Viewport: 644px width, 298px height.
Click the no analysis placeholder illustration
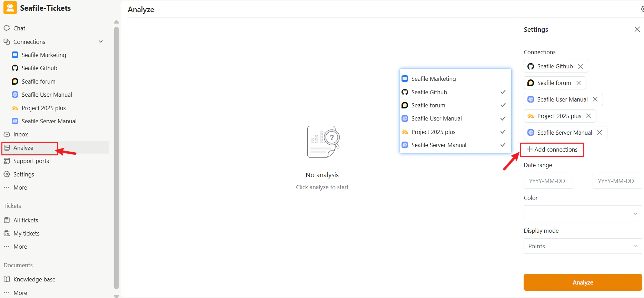click(323, 142)
